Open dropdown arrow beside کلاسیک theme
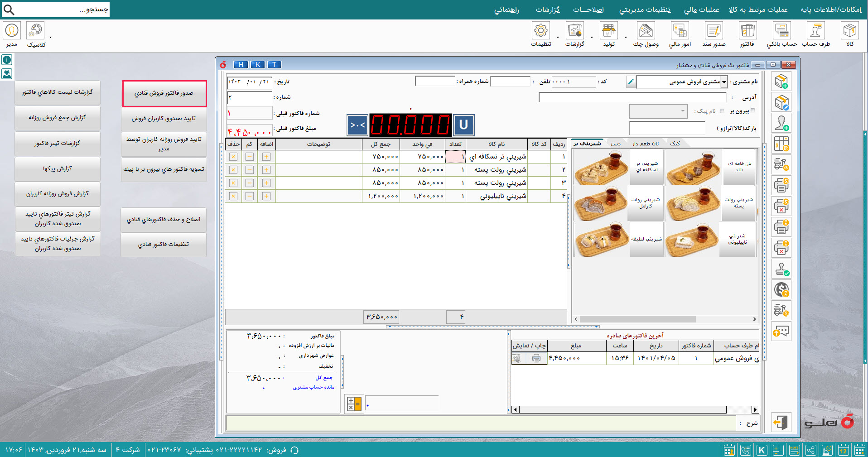 pos(50,37)
